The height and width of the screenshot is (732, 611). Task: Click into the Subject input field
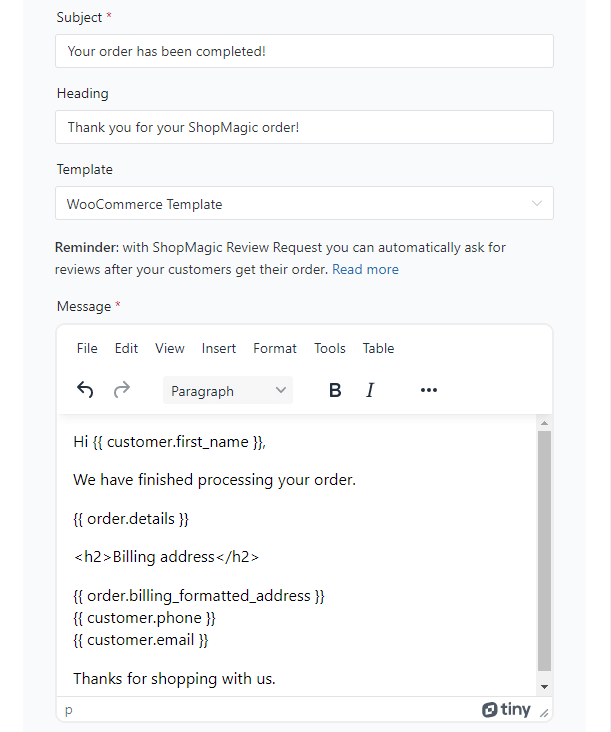(304, 51)
